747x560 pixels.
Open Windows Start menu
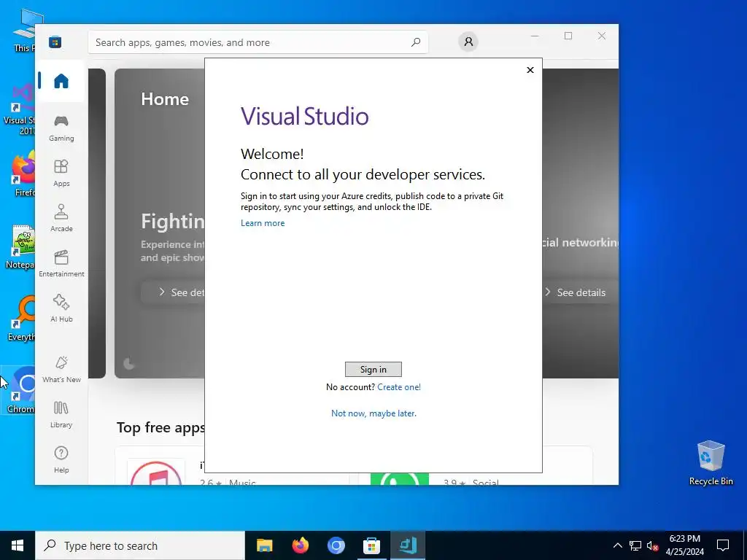tap(18, 545)
